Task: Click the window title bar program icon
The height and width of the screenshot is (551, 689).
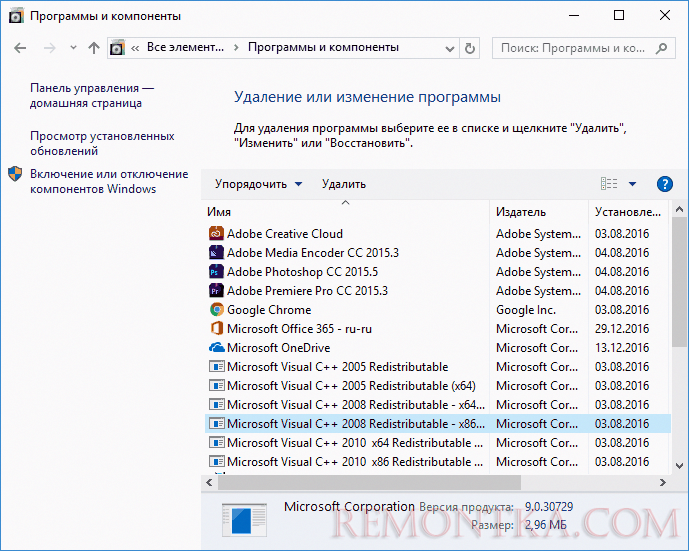Action: (x=16, y=16)
